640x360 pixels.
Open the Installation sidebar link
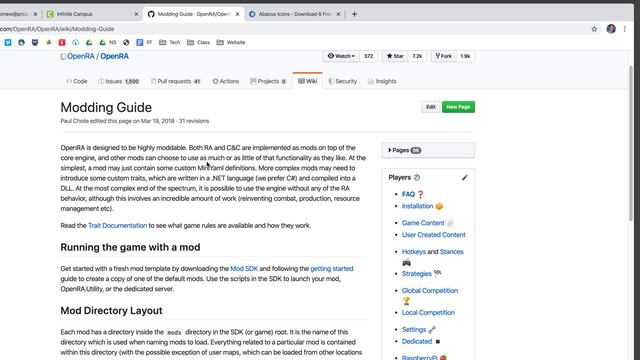[x=417, y=206]
